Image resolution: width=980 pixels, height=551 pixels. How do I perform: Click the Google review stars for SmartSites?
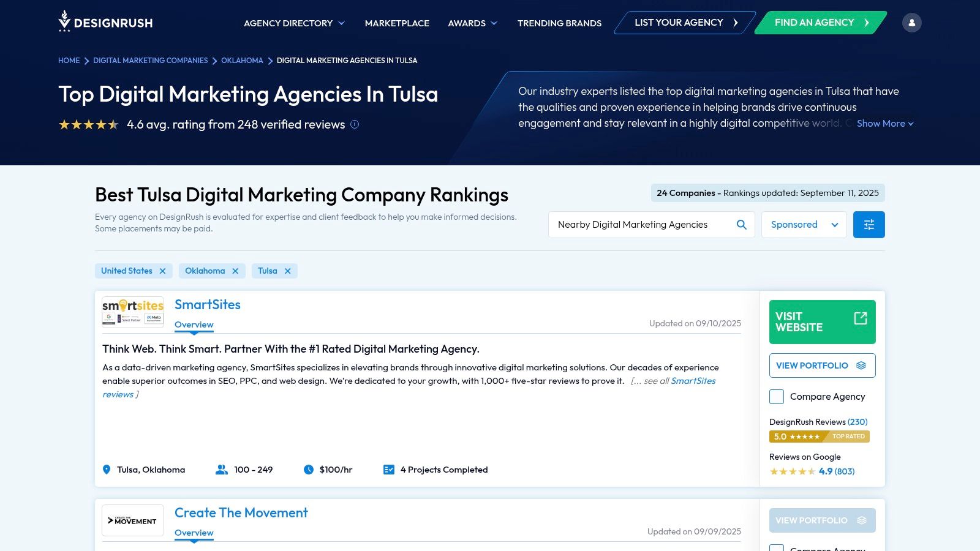(793, 471)
